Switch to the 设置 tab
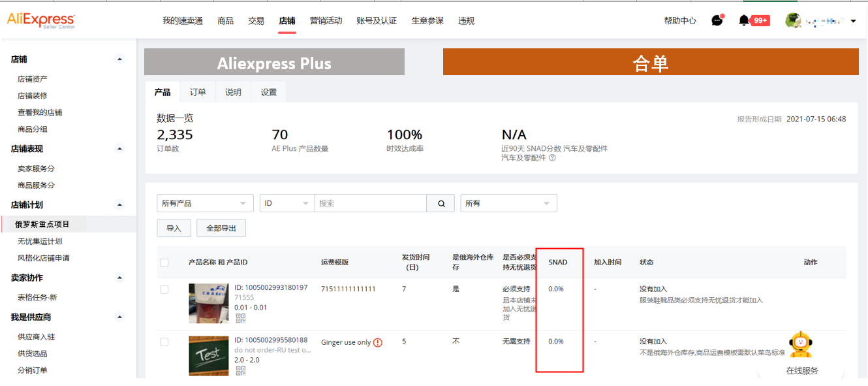The height and width of the screenshot is (386, 868). [x=269, y=92]
